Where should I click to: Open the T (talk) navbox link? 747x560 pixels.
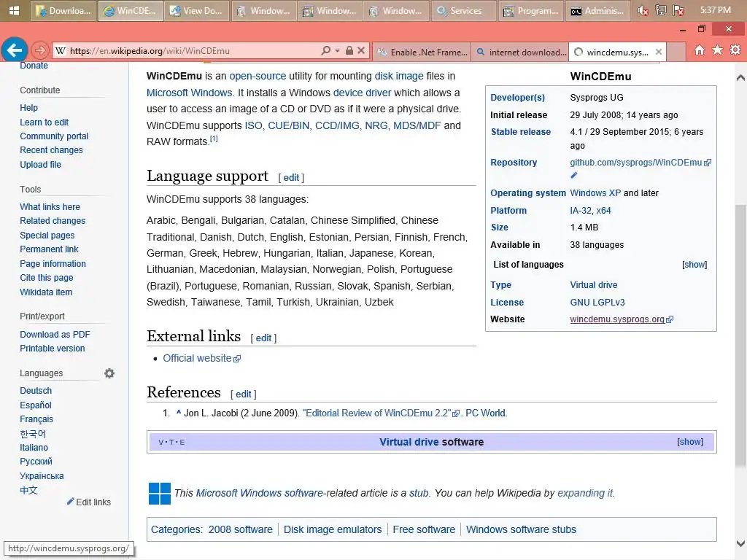[x=171, y=443]
